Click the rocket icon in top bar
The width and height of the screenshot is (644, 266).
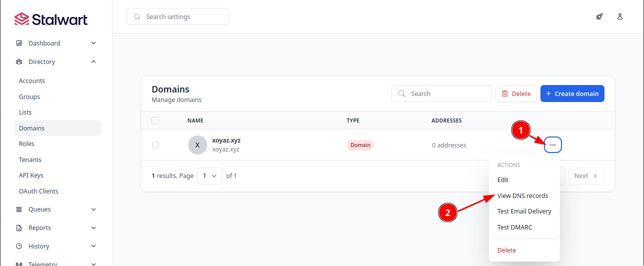599,16
